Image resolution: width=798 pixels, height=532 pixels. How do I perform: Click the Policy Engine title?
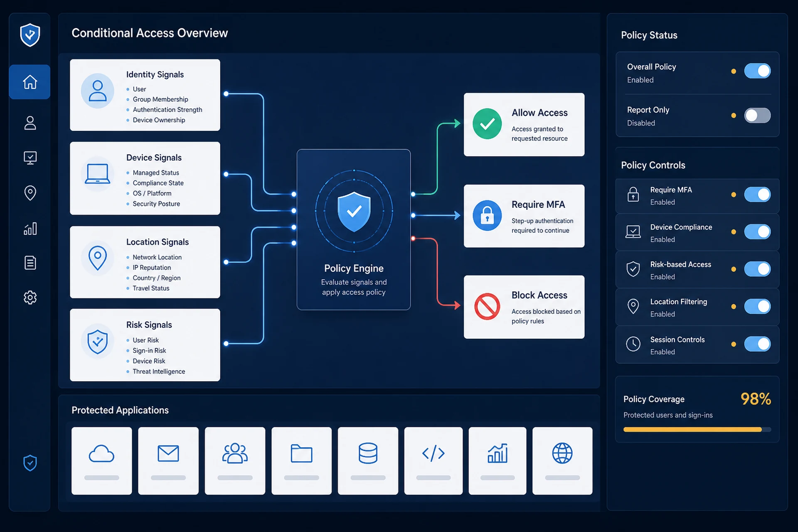354,268
